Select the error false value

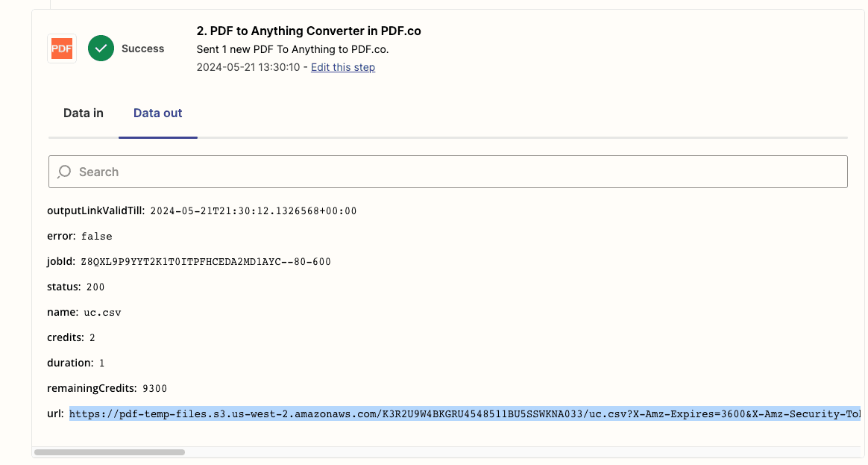click(99, 236)
